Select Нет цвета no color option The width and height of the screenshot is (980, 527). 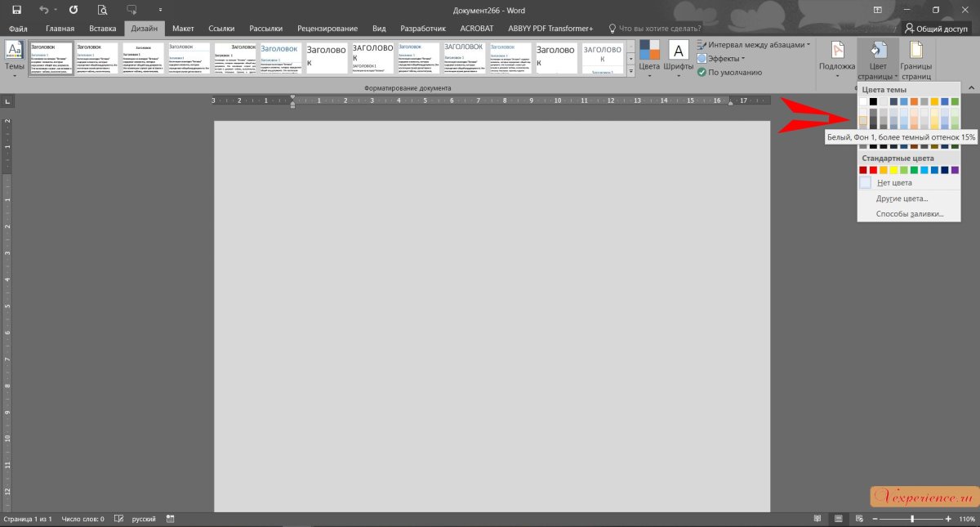[x=908, y=183]
